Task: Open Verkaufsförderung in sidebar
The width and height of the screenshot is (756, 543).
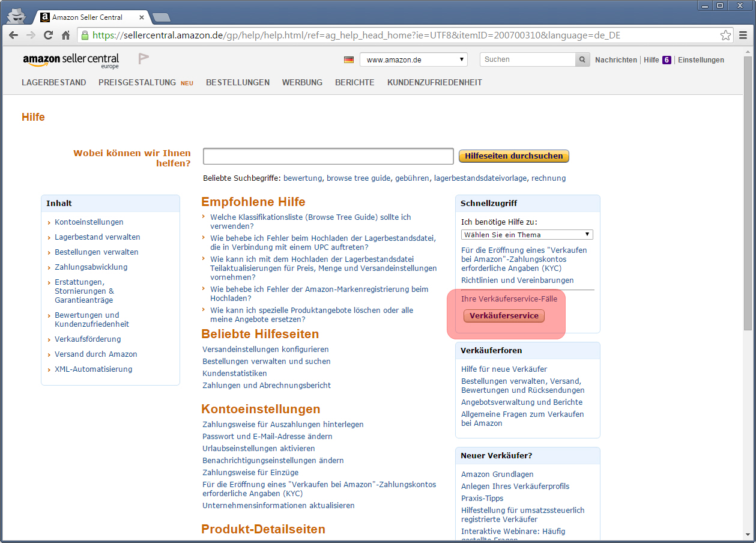Action: [88, 339]
